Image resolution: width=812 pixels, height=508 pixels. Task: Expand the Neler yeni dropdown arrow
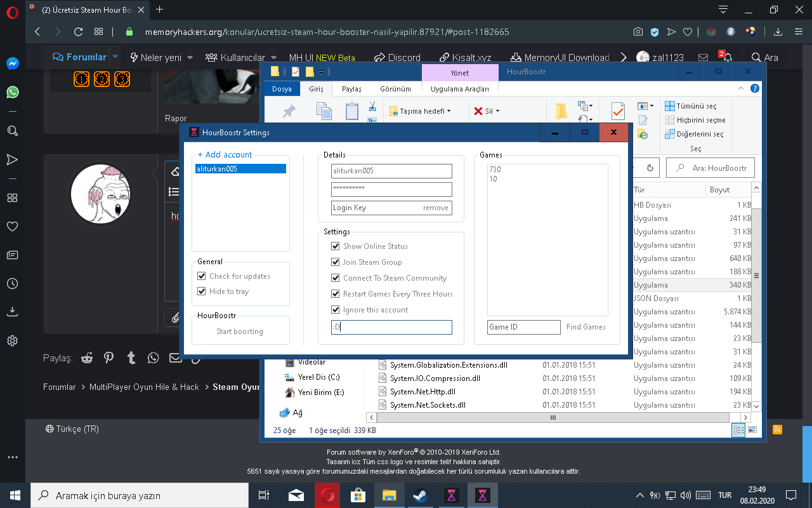[x=190, y=58]
